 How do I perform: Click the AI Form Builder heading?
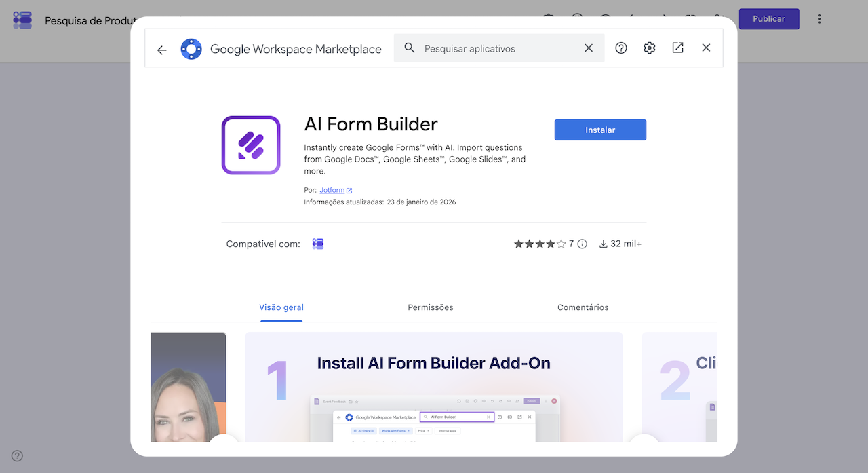(371, 124)
